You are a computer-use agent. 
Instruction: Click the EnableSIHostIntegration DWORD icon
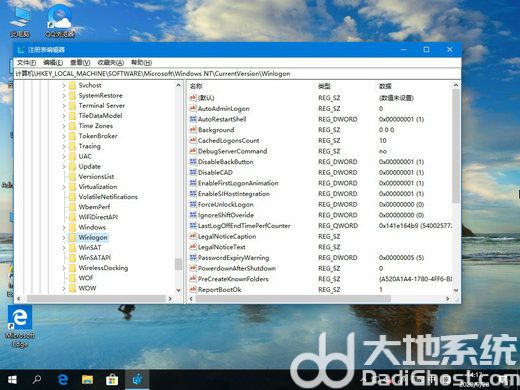(193, 194)
